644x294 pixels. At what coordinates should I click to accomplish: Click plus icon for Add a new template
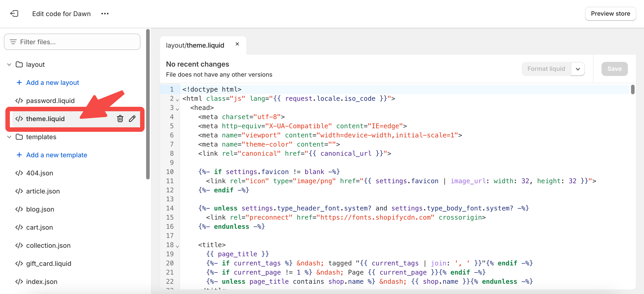[19, 155]
